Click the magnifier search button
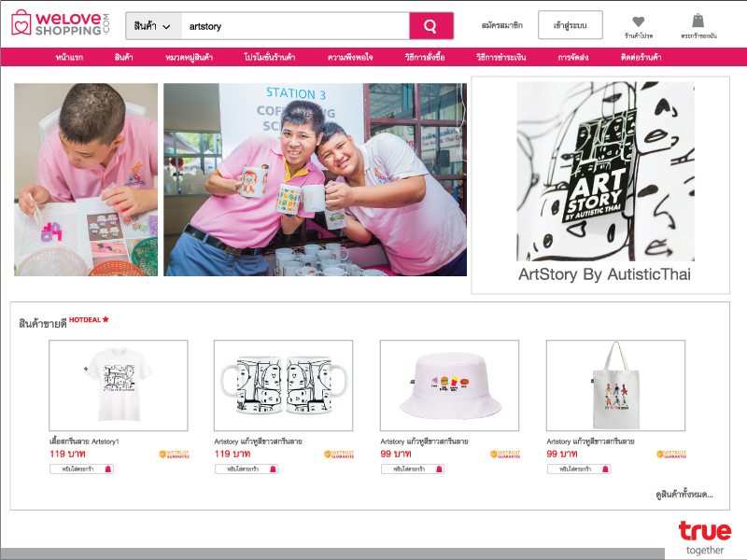The width and height of the screenshot is (747, 560). coord(430,26)
